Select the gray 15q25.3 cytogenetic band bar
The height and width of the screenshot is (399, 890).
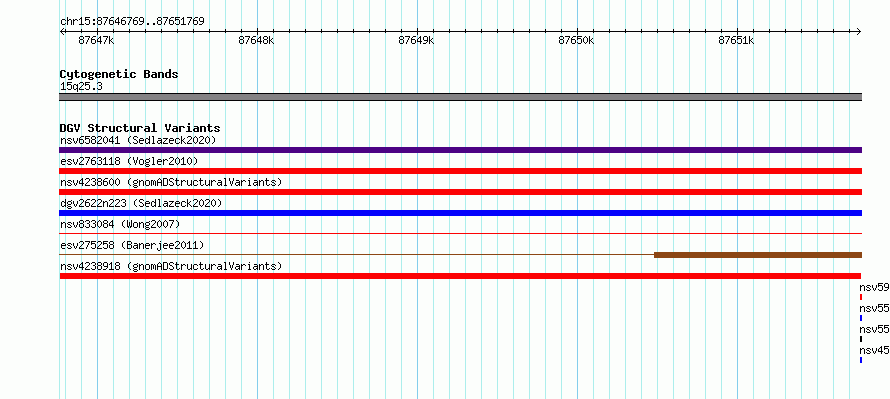[x=460, y=97]
